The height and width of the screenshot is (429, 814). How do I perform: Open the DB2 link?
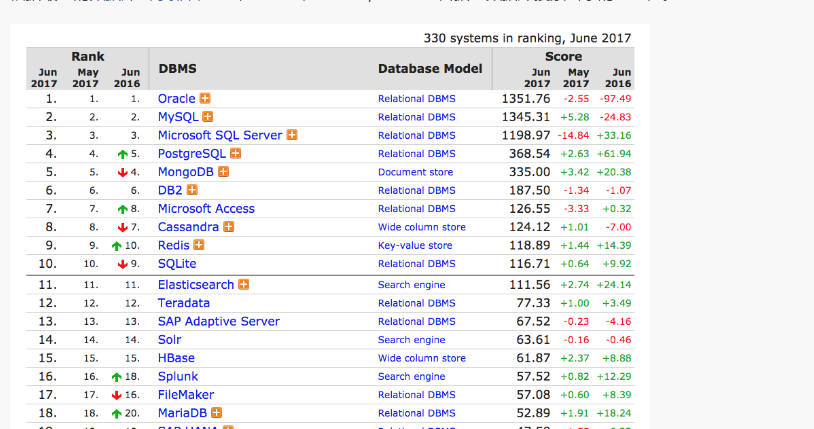[x=170, y=190]
